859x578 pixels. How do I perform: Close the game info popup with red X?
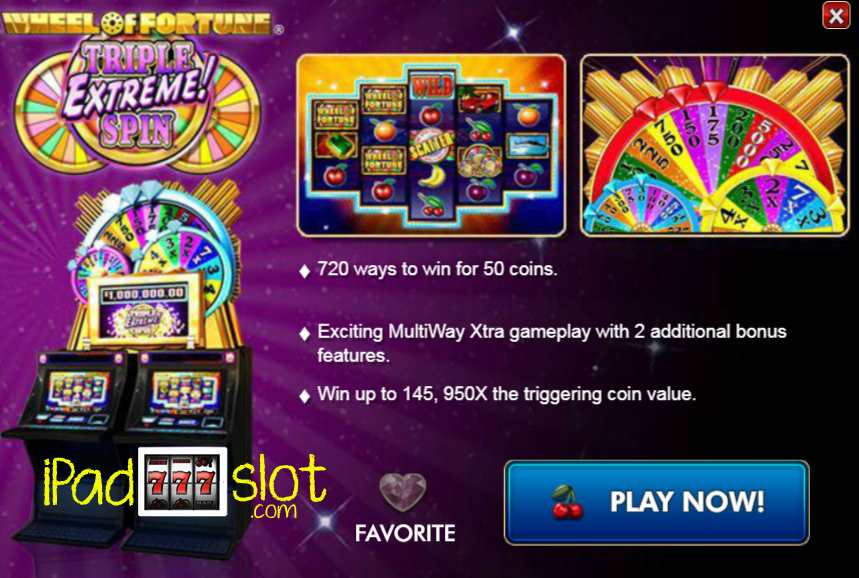coord(835,15)
